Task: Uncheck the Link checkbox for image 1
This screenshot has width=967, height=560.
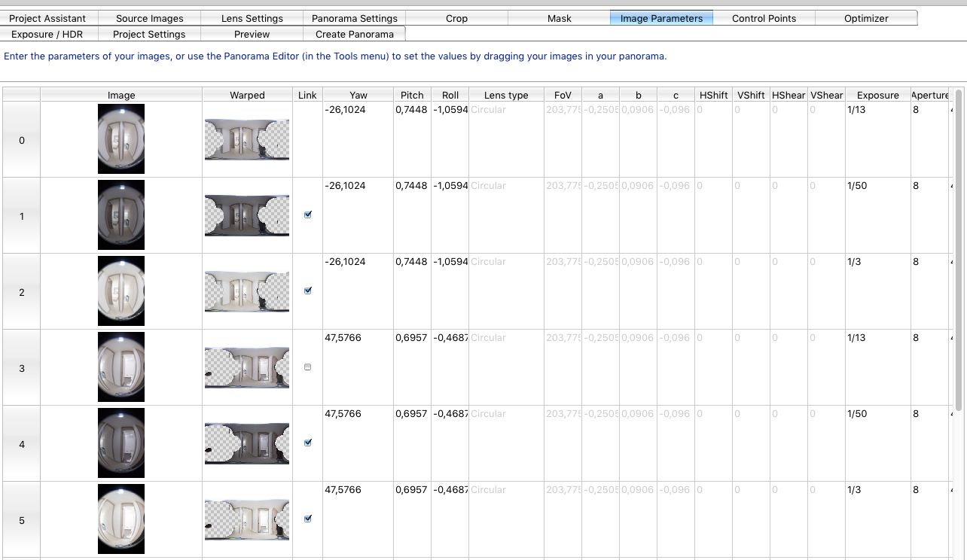Action: click(x=307, y=215)
